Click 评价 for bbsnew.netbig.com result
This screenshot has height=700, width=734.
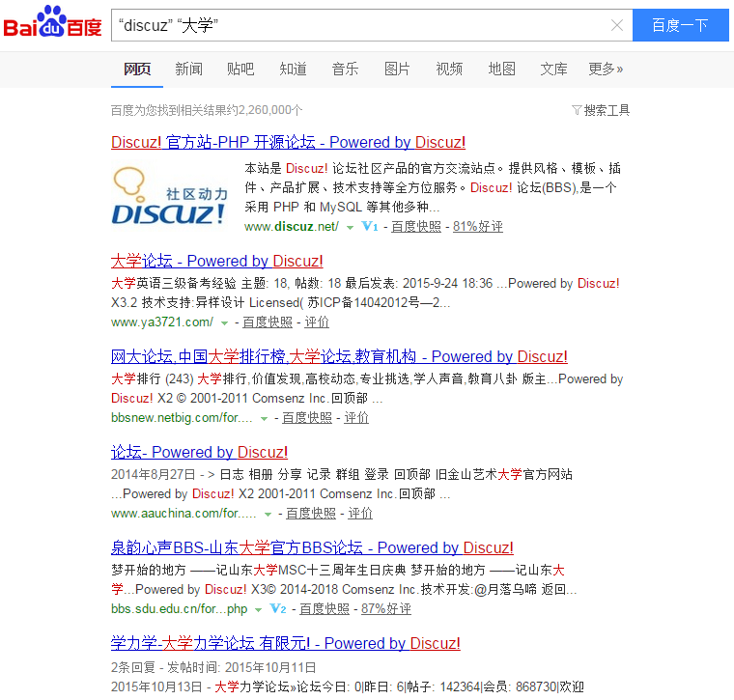pyautogui.click(x=356, y=417)
